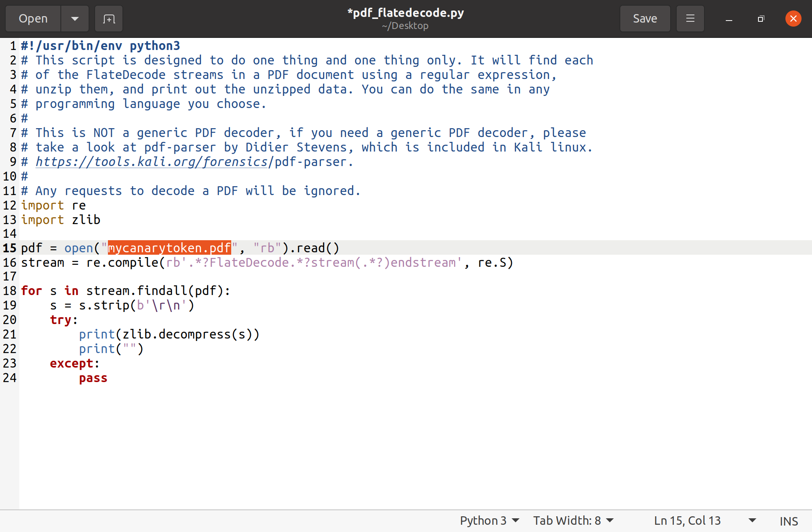Click the shebang line '#!/usr/bin/env python3'
Image resolution: width=812 pixels, height=532 pixels.
coord(100,46)
